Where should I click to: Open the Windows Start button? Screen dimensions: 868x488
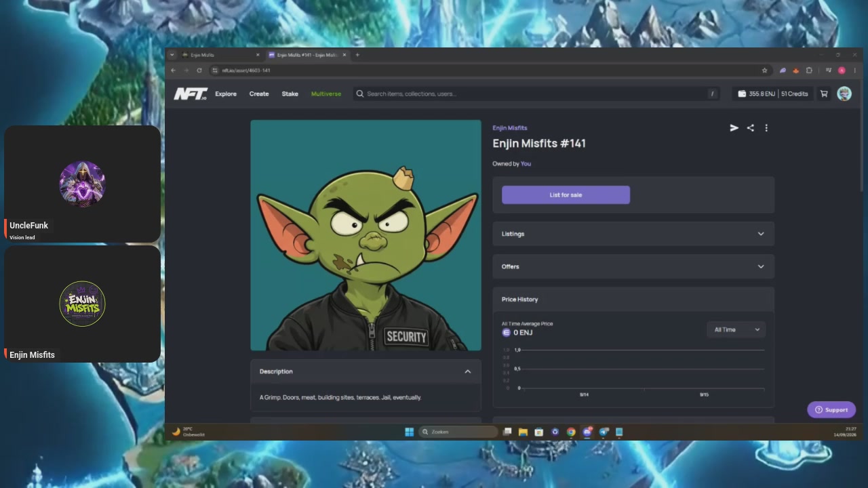point(409,432)
